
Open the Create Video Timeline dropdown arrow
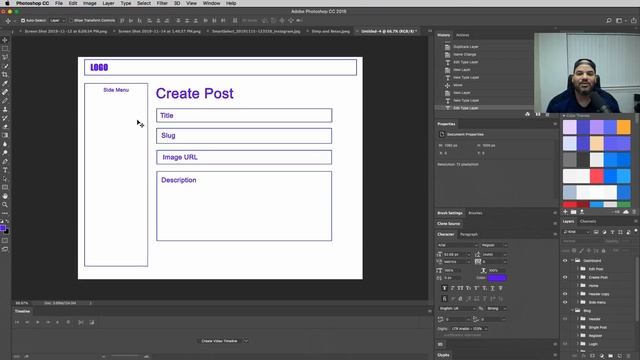click(x=246, y=341)
